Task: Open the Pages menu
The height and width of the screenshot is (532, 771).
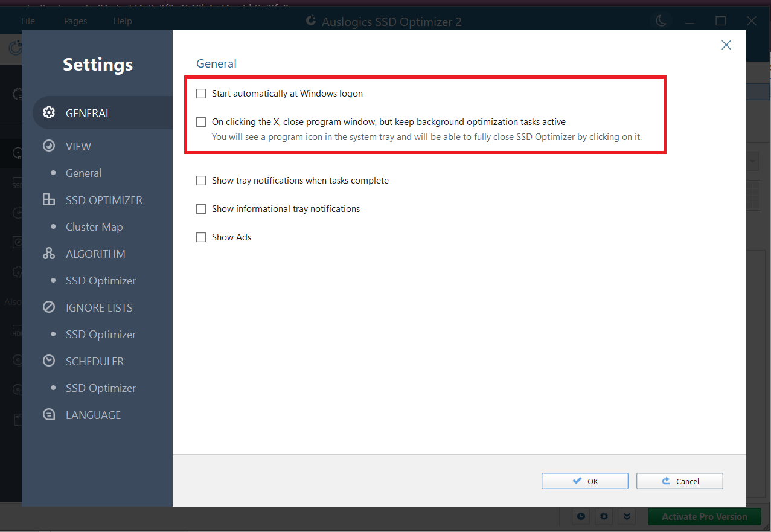Action: (75, 21)
